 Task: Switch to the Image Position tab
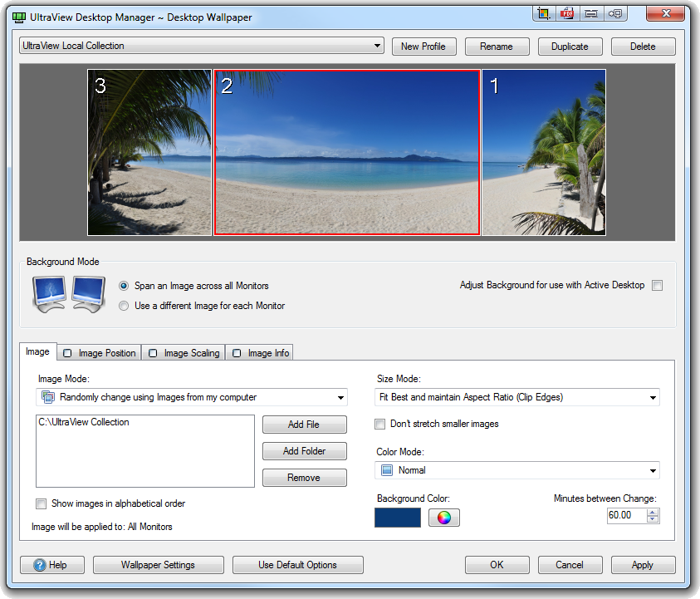(100, 353)
